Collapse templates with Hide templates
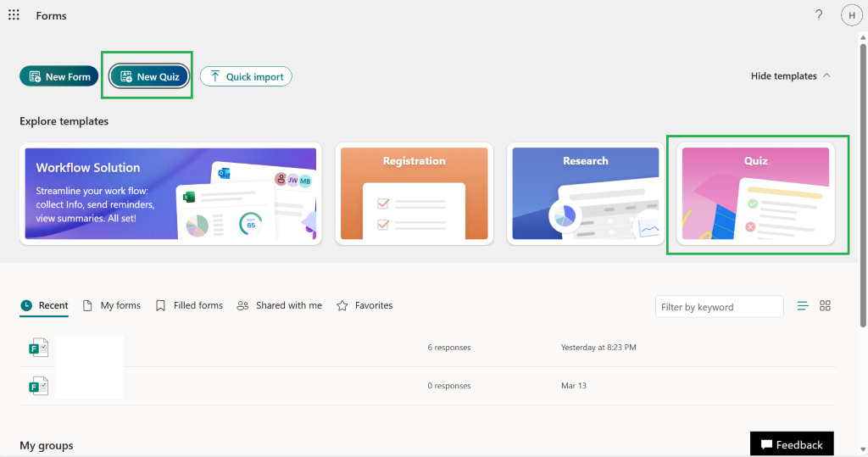 (x=791, y=76)
